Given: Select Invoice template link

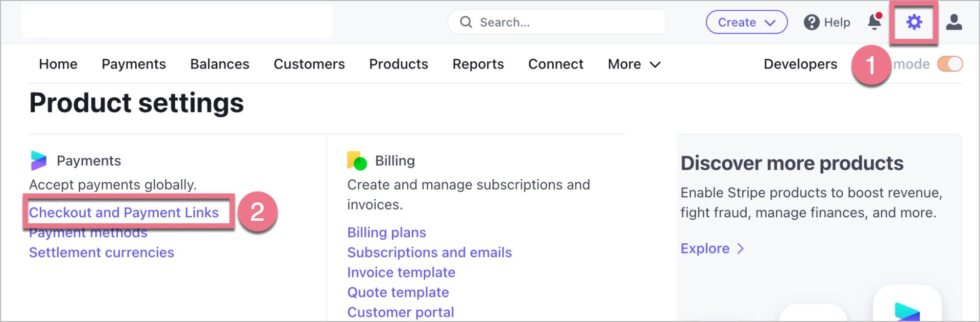Looking at the screenshot, I should [x=401, y=272].
